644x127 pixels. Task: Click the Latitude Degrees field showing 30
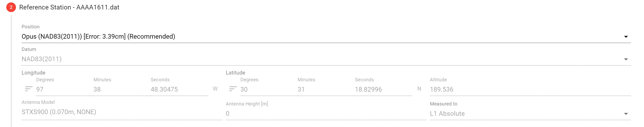(268, 89)
